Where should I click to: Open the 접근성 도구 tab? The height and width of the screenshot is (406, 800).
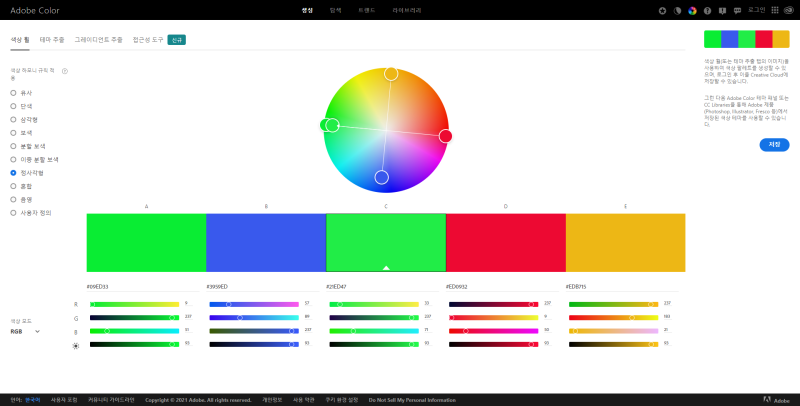point(148,39)
